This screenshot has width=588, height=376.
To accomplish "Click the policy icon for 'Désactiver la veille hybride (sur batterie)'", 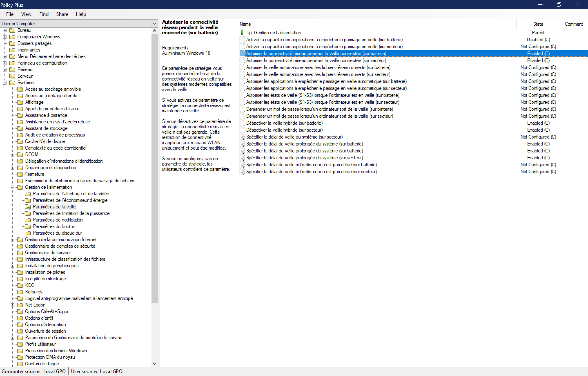I will [242, 123].
